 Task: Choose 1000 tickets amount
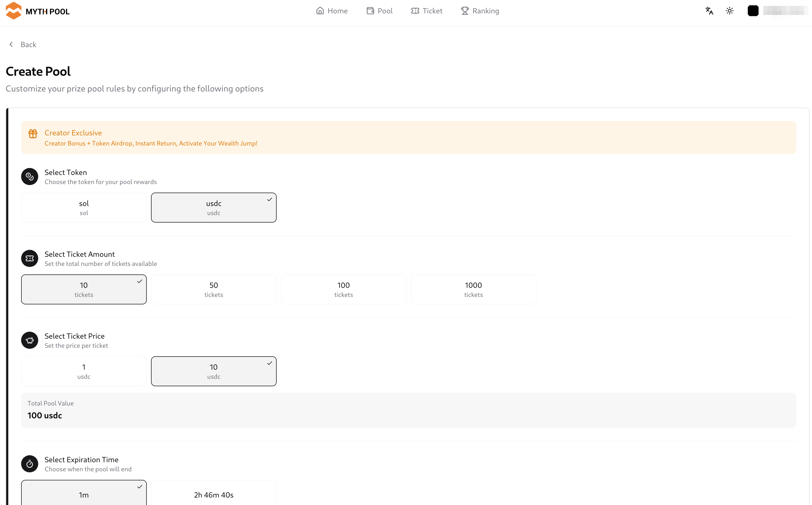[x=473, y=289]
